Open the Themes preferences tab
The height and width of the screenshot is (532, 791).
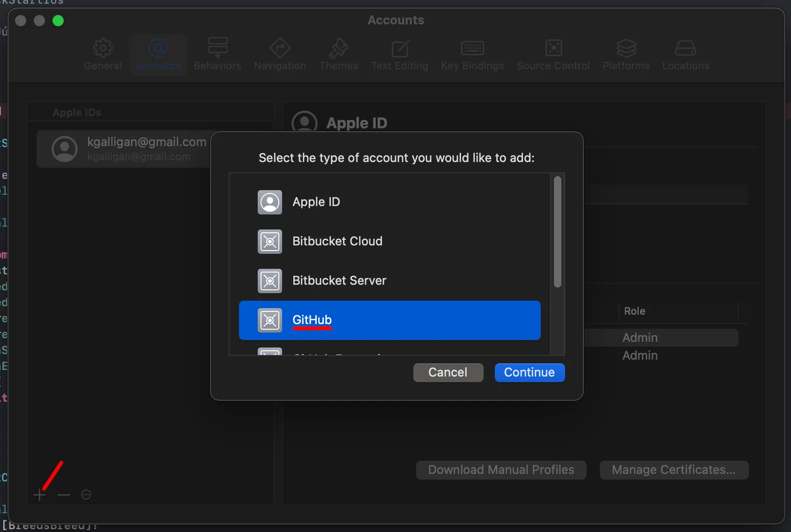point(338,55)
